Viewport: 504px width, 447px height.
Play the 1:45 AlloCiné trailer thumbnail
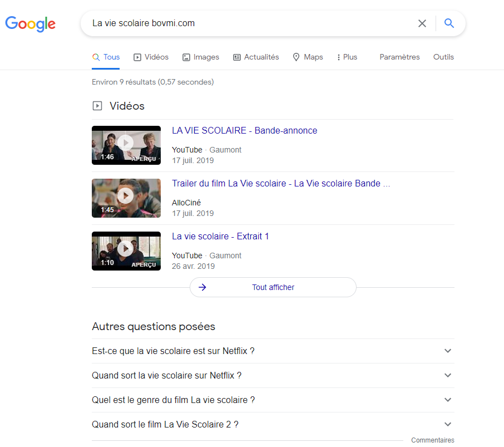(x=126, y=198)
